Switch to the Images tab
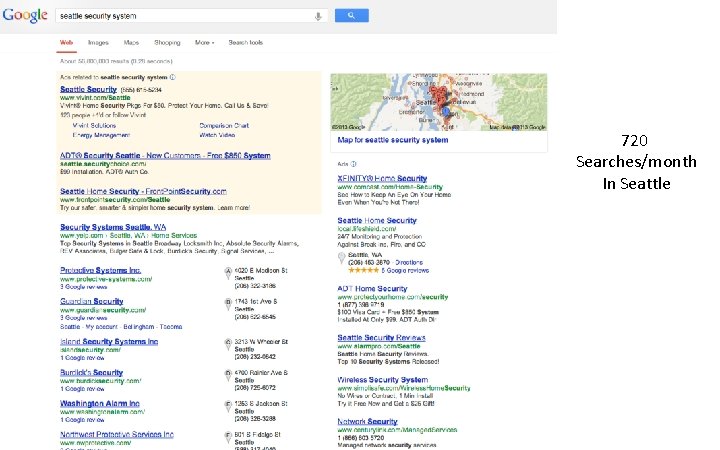 tap(98, 43)
